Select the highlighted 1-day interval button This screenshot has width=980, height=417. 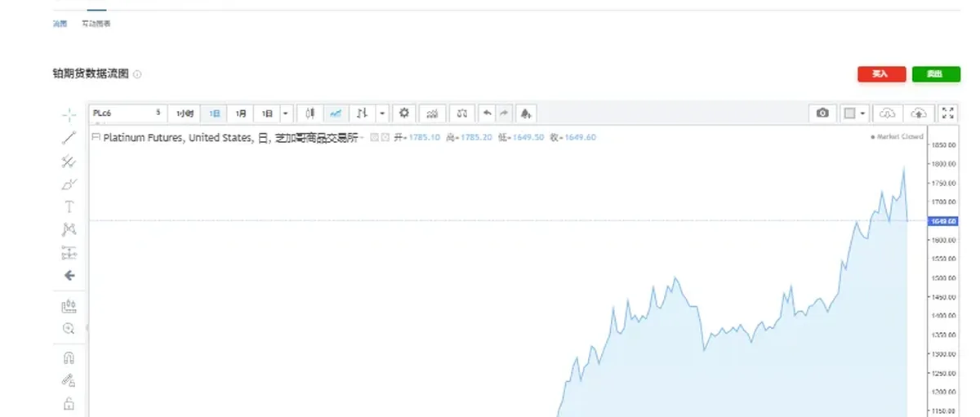pos(214,113)
